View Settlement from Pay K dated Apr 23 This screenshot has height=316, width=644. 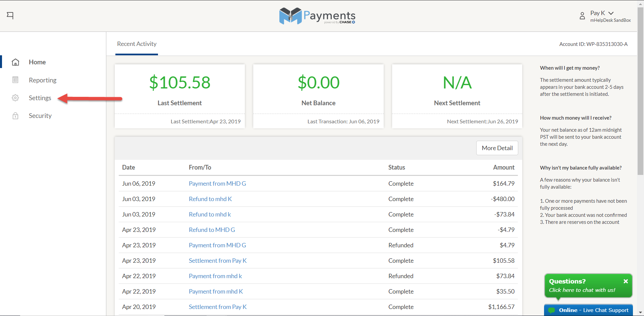click(x=217, y=260)
